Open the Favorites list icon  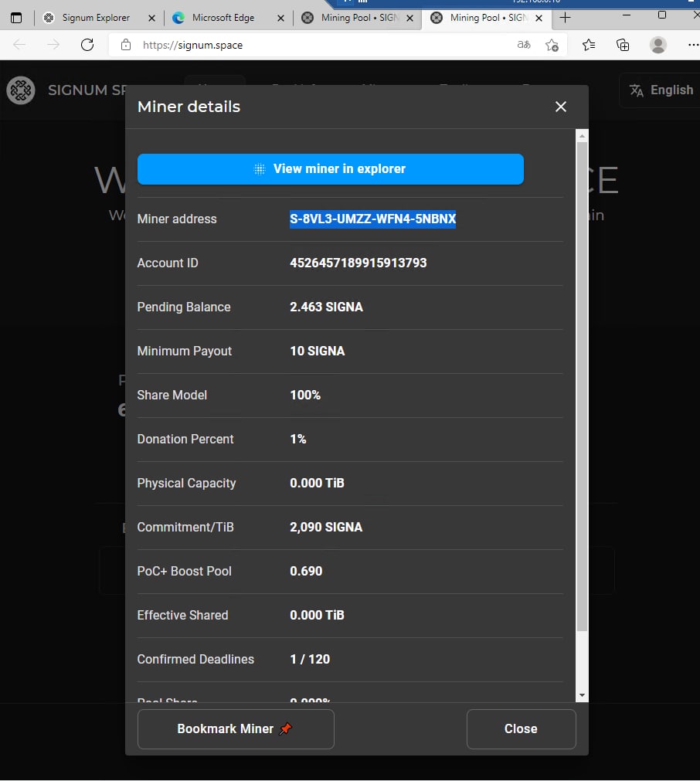click(x=589, y=46)
